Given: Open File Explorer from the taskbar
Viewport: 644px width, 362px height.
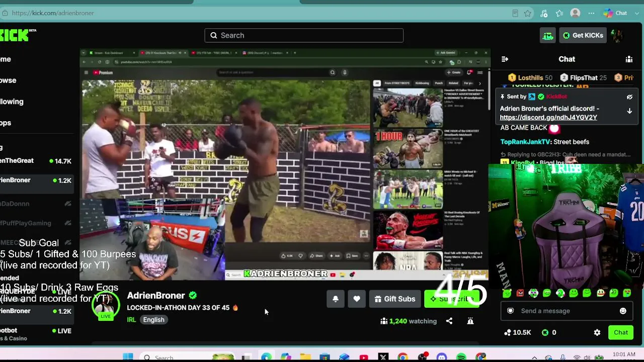Looking at the screenshot, I should 305,357.
